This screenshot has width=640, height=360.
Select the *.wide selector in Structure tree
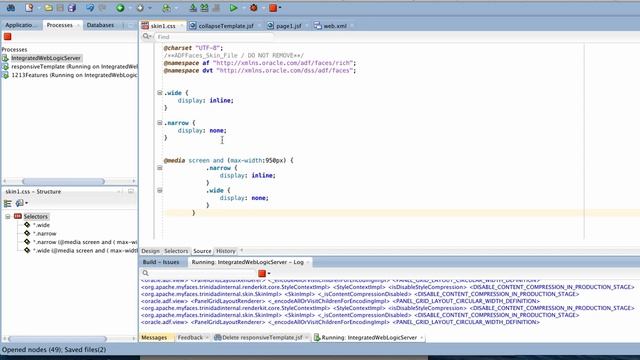[x=41, y=225]
